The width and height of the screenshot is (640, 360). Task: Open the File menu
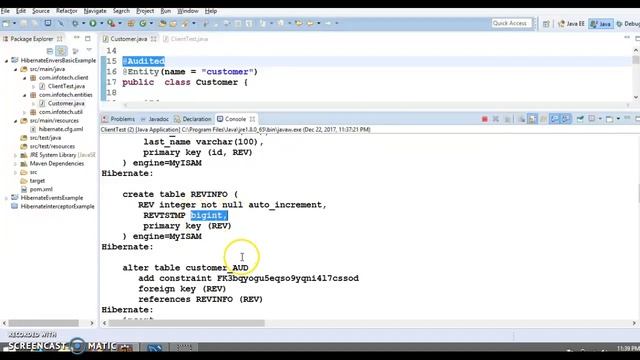click(5, 11)
